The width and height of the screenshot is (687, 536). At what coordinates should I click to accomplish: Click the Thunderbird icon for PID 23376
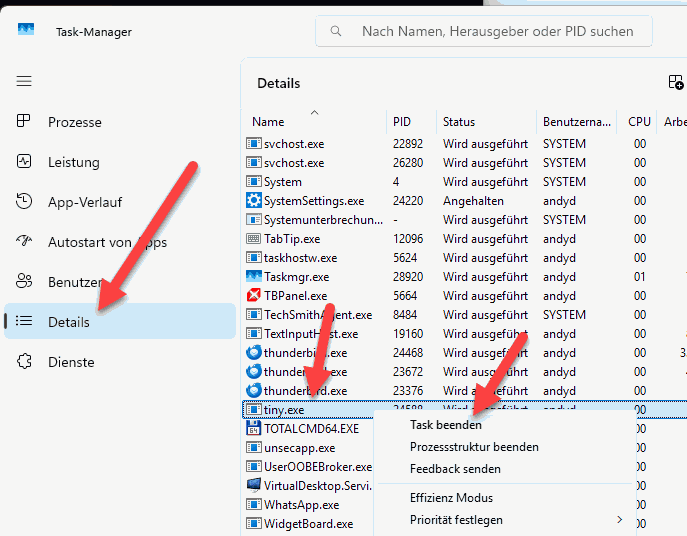pyautogui.click(x=254, y=390)
